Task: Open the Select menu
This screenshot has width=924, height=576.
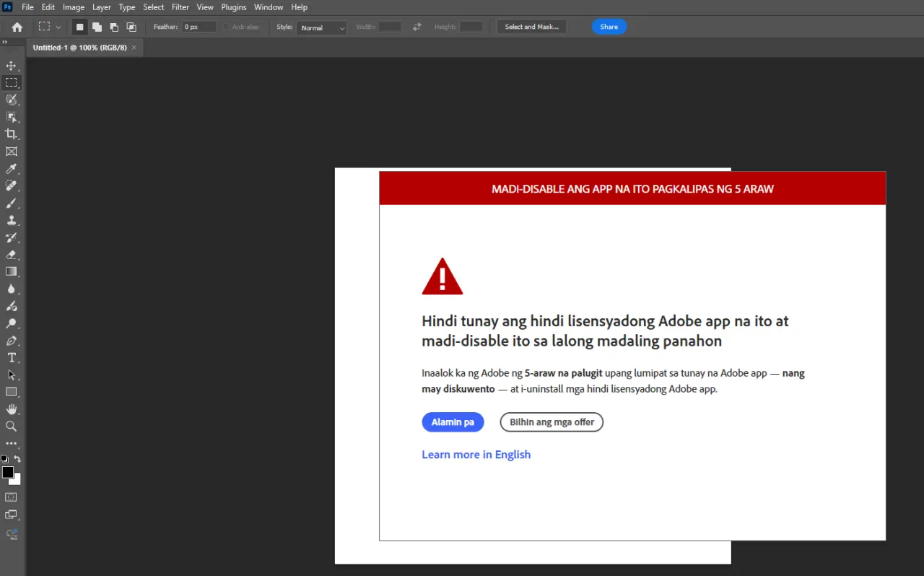Action: [154, 7]
